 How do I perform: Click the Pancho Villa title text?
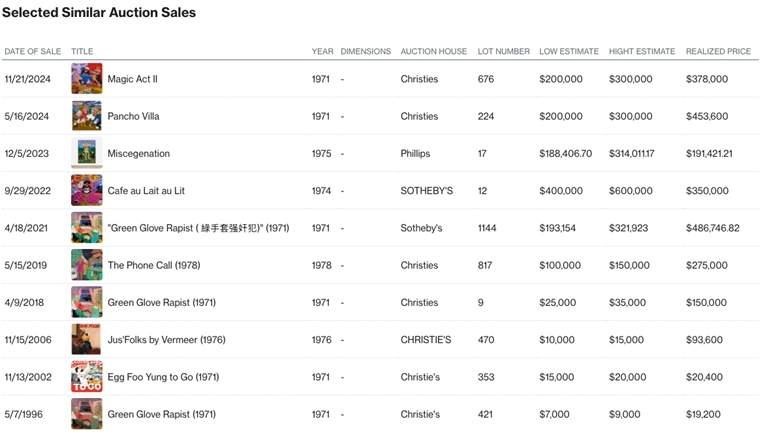pyautogui.click(x=133, y=116)
